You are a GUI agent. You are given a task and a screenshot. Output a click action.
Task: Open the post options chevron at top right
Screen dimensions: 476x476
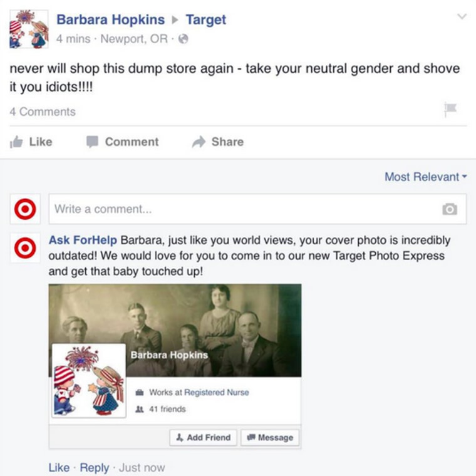tap(462, 16)
